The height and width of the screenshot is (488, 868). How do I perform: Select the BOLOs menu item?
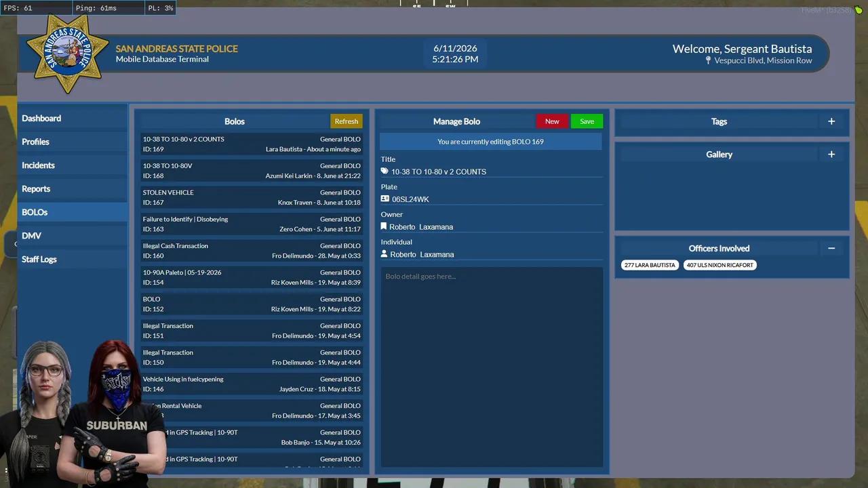pos(73,212)
